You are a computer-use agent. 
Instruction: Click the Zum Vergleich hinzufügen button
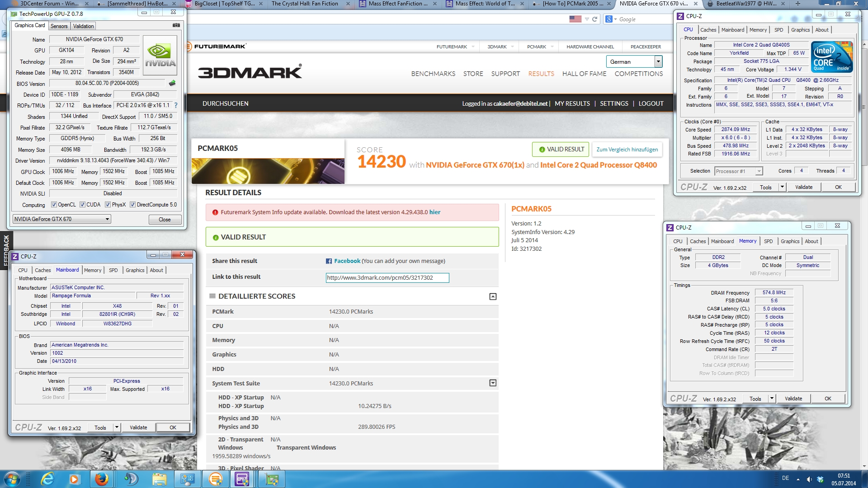(627, 150)
